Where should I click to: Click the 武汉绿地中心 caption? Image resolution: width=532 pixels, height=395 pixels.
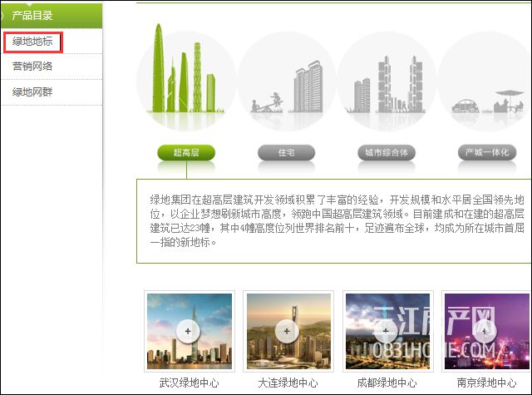190,383
